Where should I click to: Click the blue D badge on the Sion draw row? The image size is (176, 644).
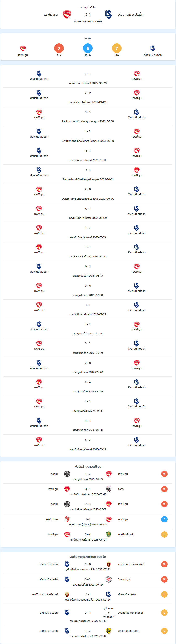click(x=164, y=519)
